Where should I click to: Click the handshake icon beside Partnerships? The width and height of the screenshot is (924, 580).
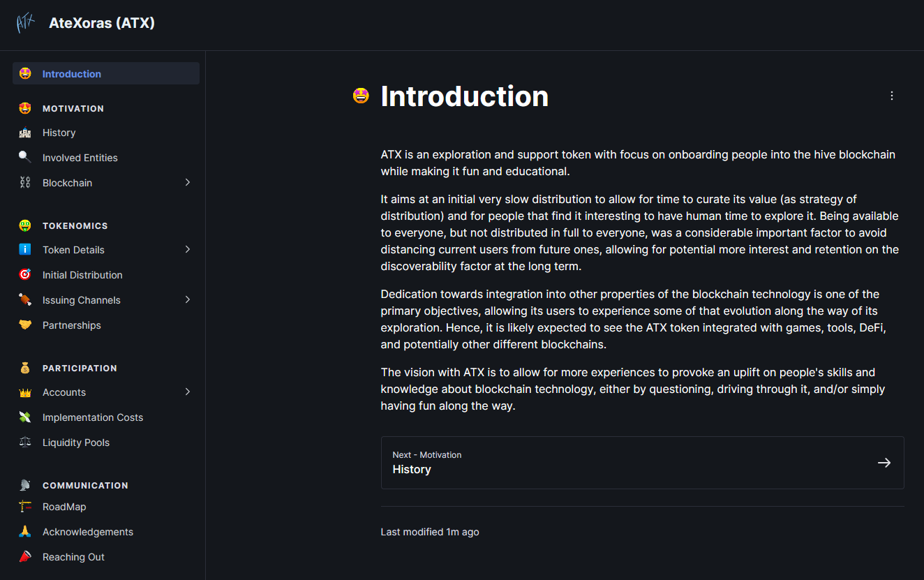tap(25, 325)
